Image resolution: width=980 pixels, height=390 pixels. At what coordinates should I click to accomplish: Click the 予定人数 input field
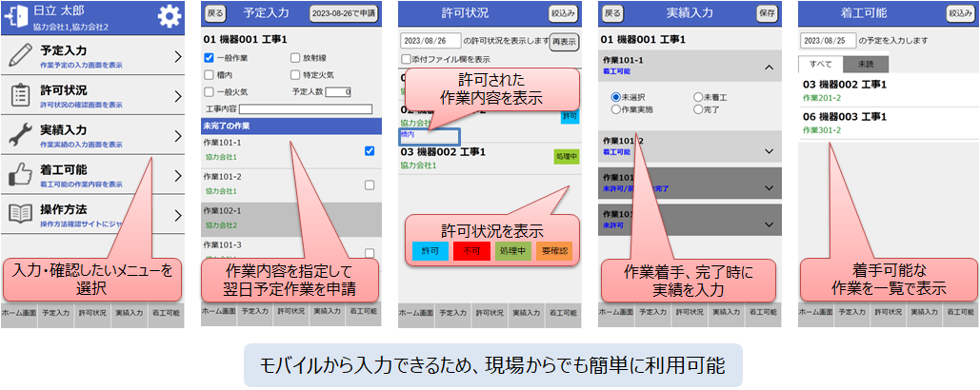click(x=339, y=92)
